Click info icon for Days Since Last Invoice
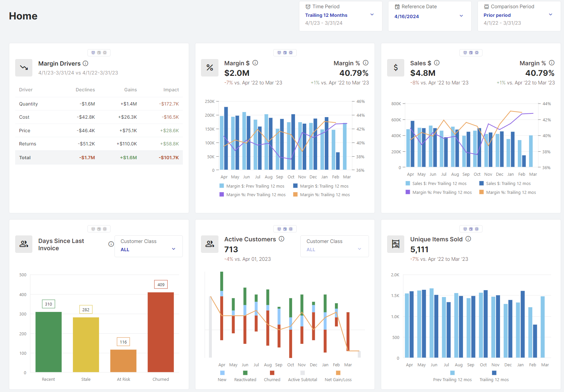 coord(111,244)
